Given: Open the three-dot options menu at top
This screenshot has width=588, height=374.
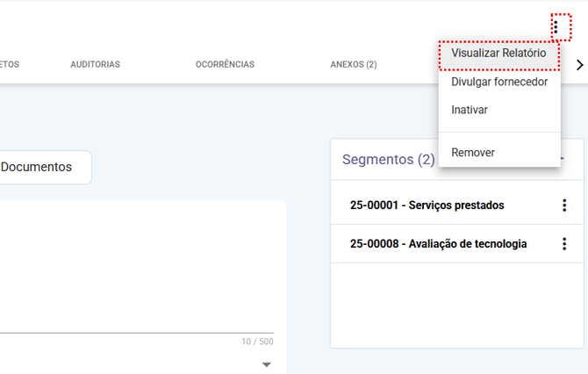Looking at the screenshot, I should pyautogui.click(x=556, y=27).
